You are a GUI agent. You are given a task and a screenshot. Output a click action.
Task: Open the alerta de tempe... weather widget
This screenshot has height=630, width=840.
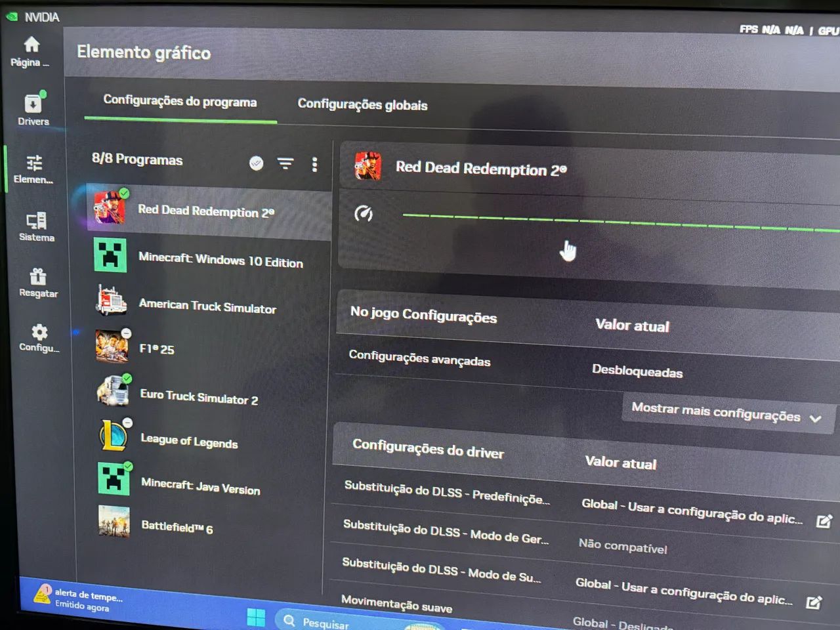point(79,600)
